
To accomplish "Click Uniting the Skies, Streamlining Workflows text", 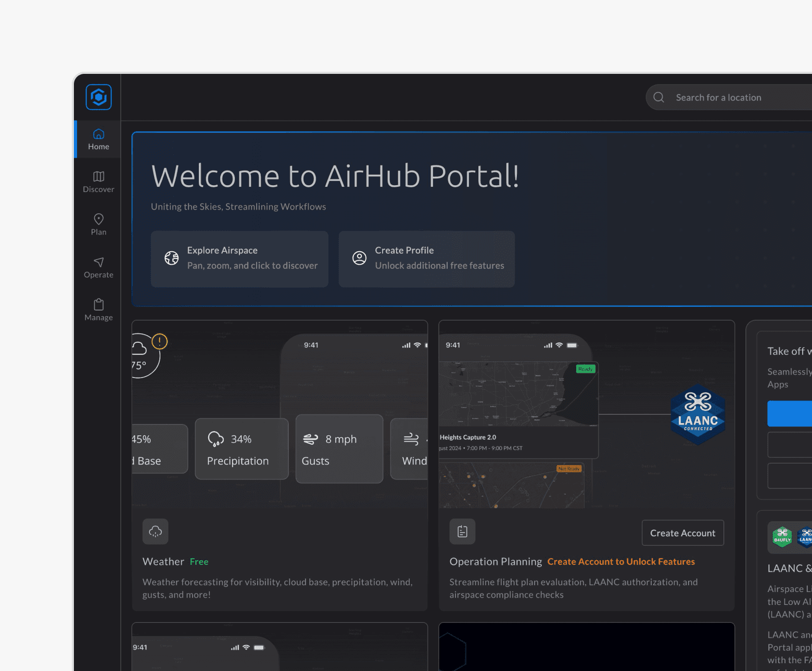I will [x=238, y=207].
